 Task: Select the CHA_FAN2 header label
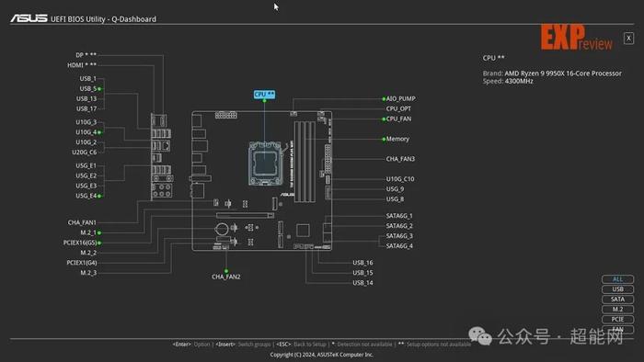pos(226,277)
